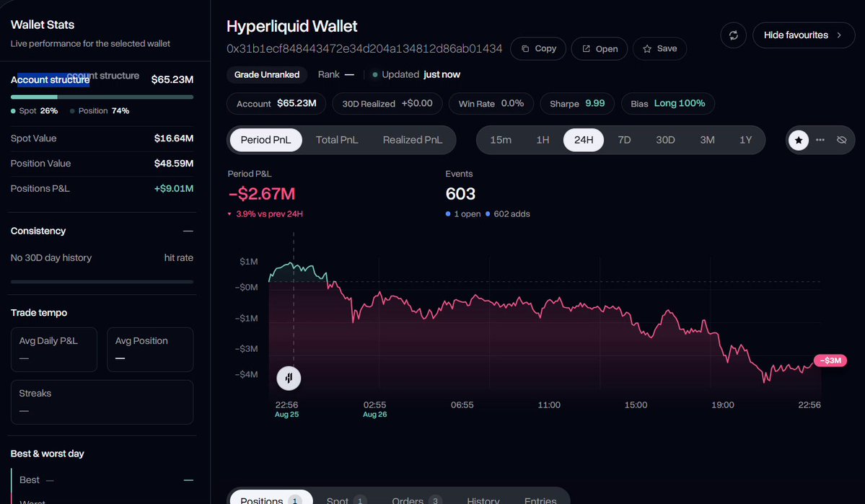Select the 7D timeframe

[624, 140]
